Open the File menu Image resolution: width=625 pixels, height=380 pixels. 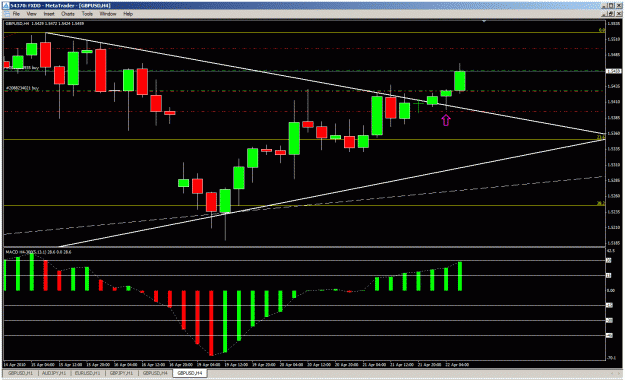pos(16,14)
